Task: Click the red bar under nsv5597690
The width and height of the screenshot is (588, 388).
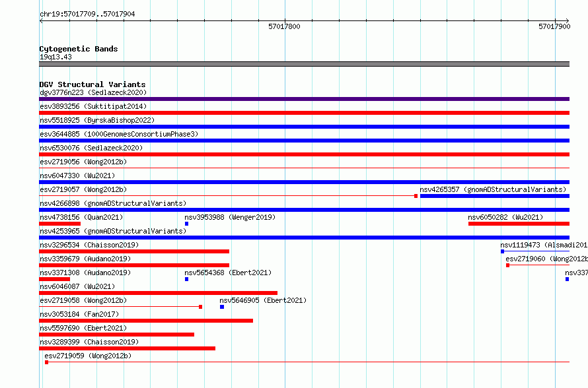Action: tap(117, 335)
